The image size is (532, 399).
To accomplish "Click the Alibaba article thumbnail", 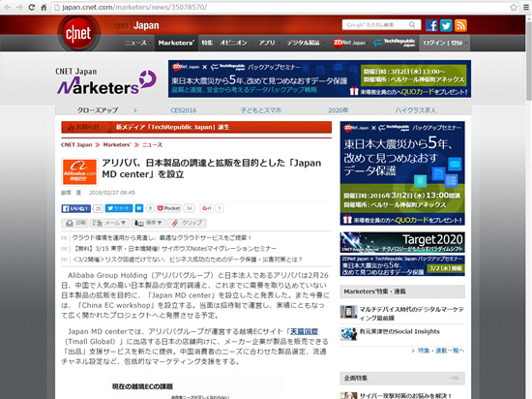I will click(x=79, y=171).
